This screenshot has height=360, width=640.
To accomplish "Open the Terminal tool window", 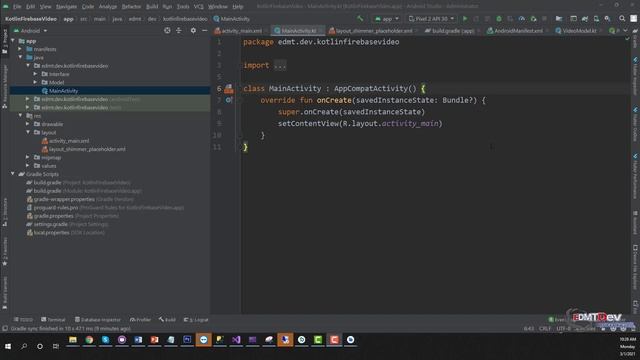I will pyautogui.click(x=53, y=320).
